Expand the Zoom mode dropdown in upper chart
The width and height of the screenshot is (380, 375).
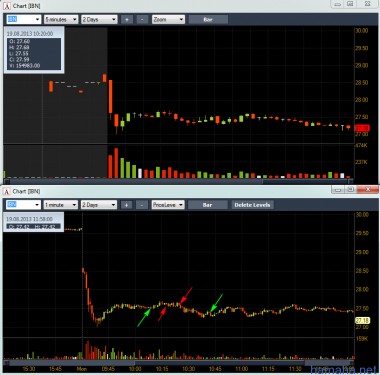168,19
